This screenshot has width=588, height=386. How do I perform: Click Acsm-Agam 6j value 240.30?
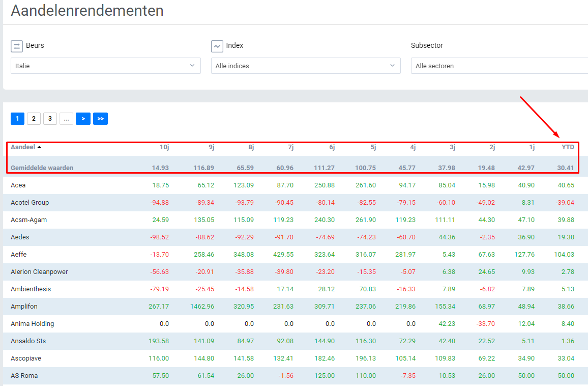tap(325, 219)
